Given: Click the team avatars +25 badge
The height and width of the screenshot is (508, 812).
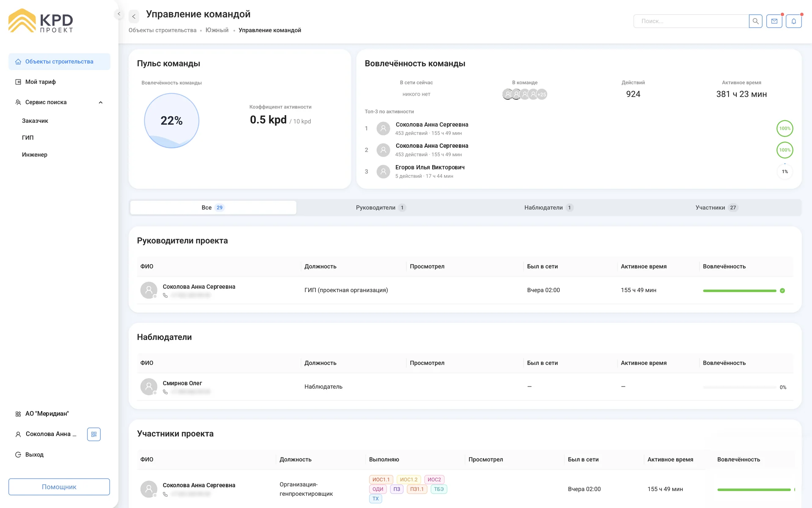Looking at the screenshot, I should [x=542, y=94].
